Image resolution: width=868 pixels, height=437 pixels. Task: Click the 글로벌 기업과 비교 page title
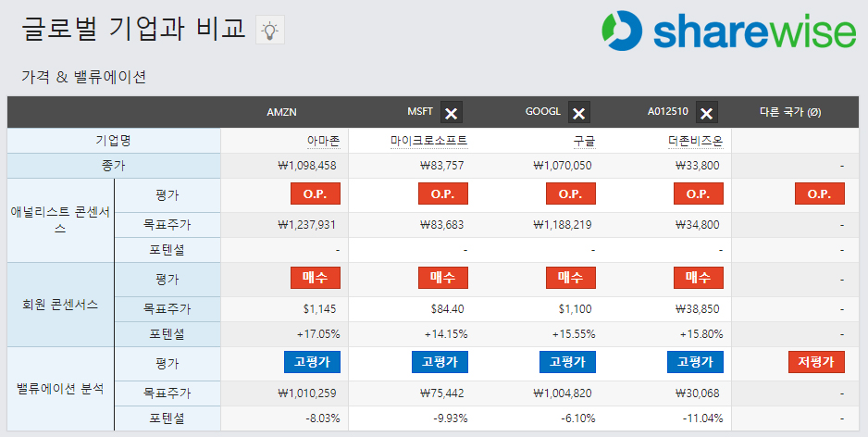coord(133,29)
